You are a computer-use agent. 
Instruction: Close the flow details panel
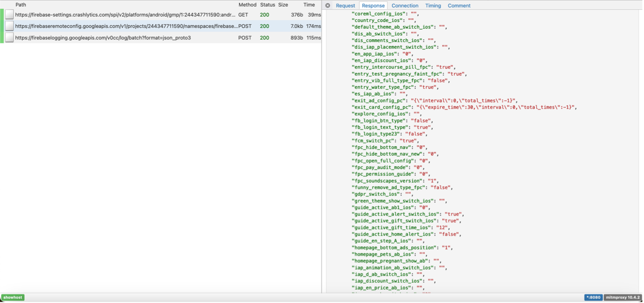(x=327, y=6)
